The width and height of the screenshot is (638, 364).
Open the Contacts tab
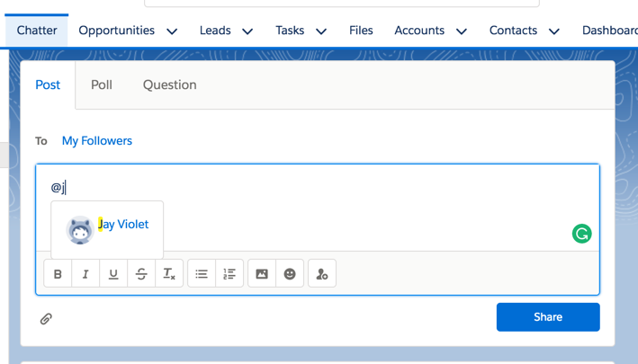[x=513, y=31]
